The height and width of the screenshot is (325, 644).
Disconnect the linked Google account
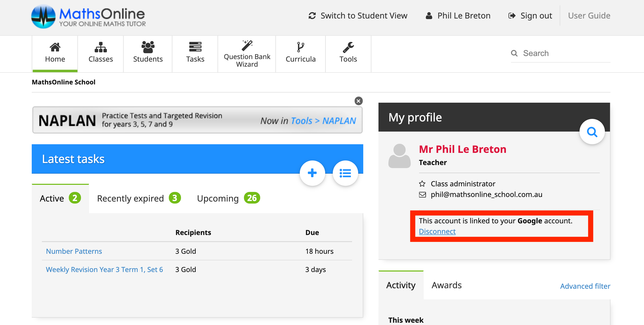tap(437, 231)
